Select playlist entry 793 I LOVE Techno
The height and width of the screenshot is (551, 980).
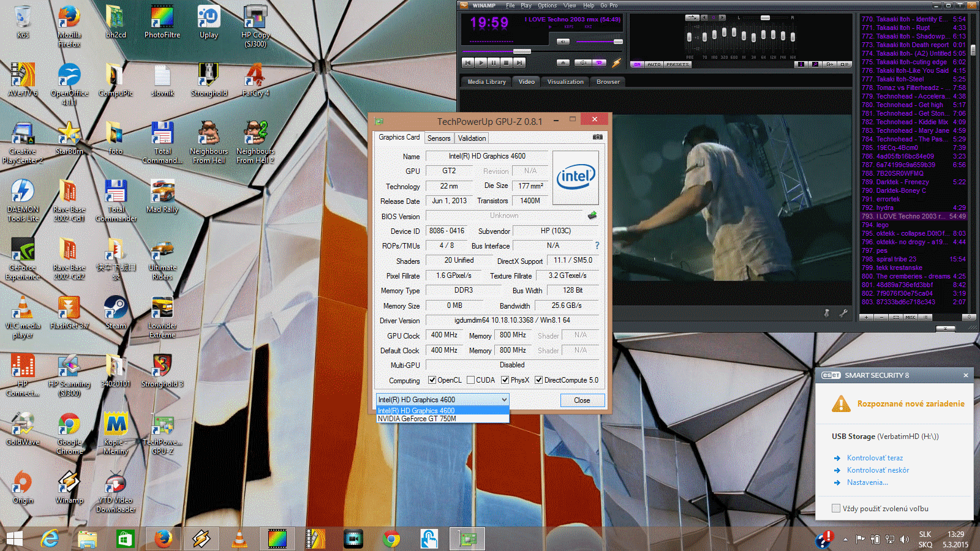pos(913,216)
